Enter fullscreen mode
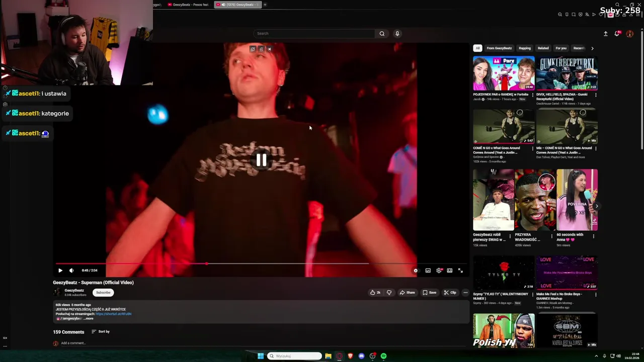Screen dimensions: 644x362 (460, 270)
